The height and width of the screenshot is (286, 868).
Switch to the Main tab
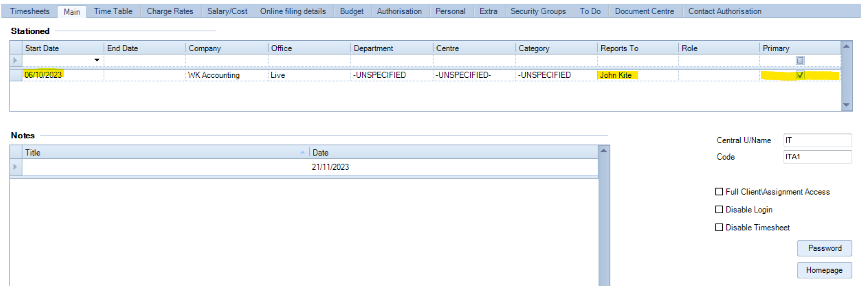72,12
